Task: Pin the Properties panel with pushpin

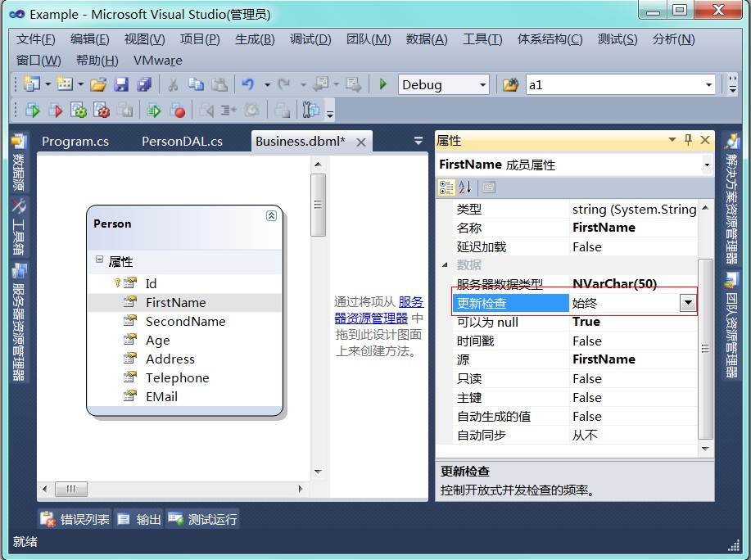Action: [x=688, y=140]
